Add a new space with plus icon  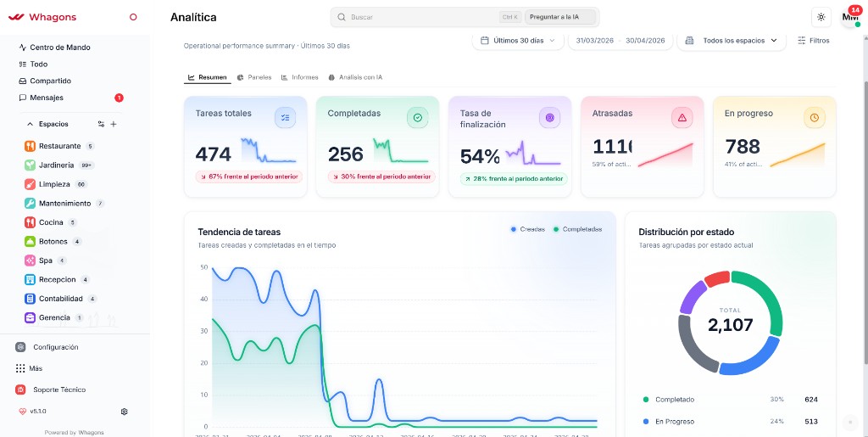[114, 124]
